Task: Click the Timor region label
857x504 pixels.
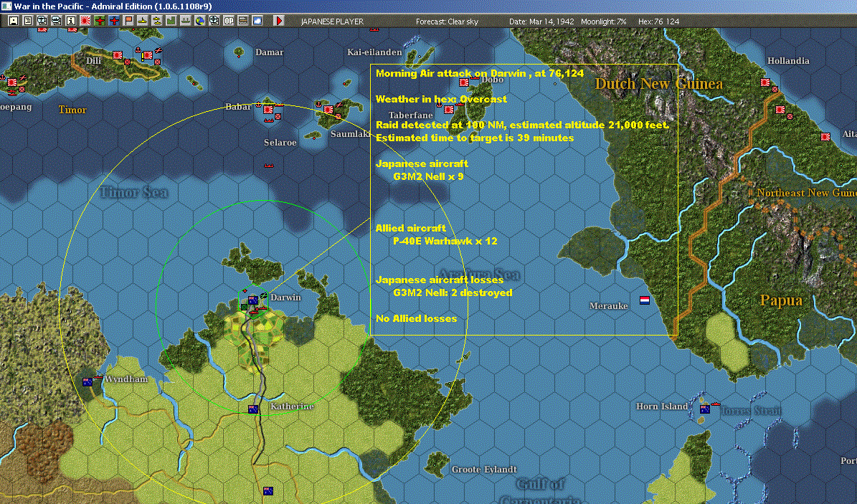Action: 72,109
